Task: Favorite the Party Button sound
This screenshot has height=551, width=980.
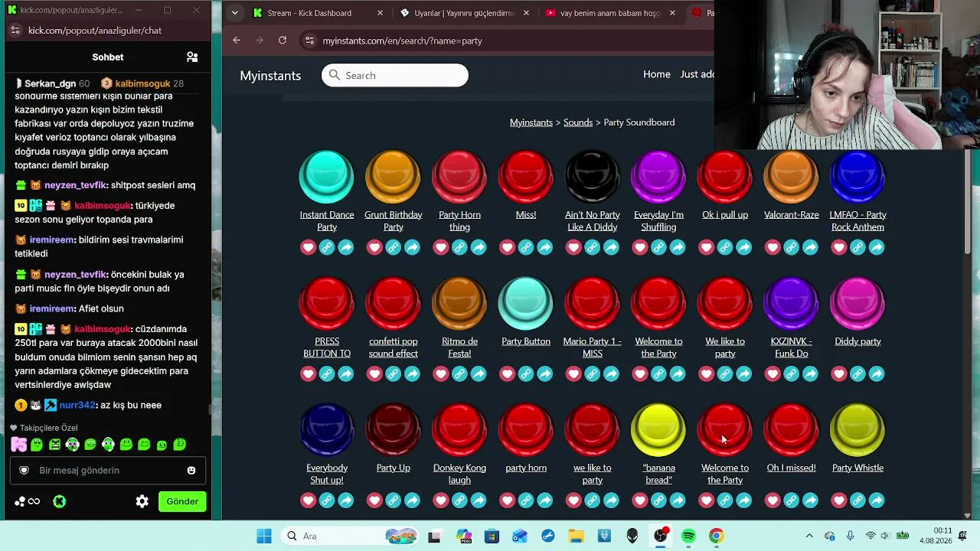Action: point(507,373)
